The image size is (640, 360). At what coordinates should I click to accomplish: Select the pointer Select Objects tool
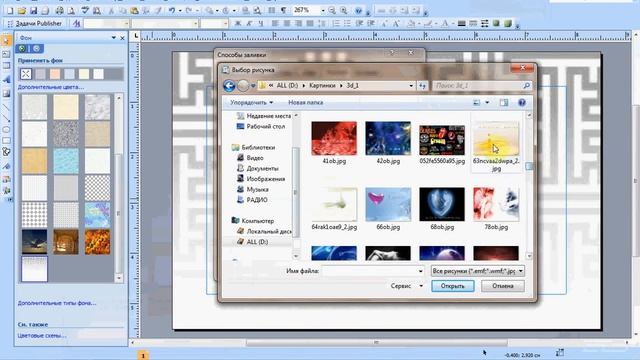click(6, 41)
